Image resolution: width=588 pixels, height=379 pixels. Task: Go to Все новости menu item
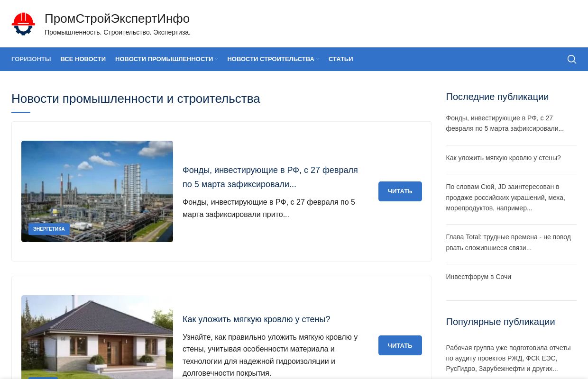pos(83,59)
